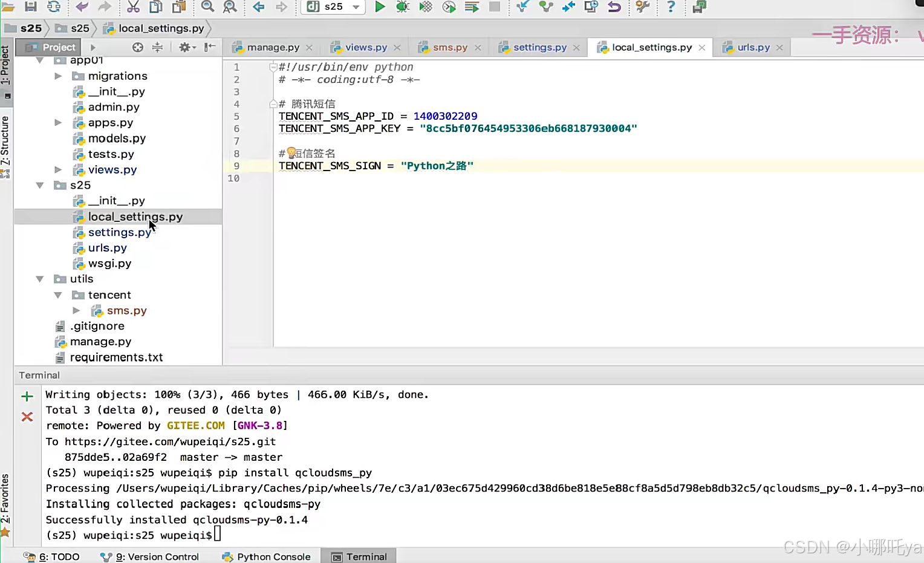This screenshot has height=563, width=924.
Task: Switch to the urls.py editor tab
Action: 753,47
